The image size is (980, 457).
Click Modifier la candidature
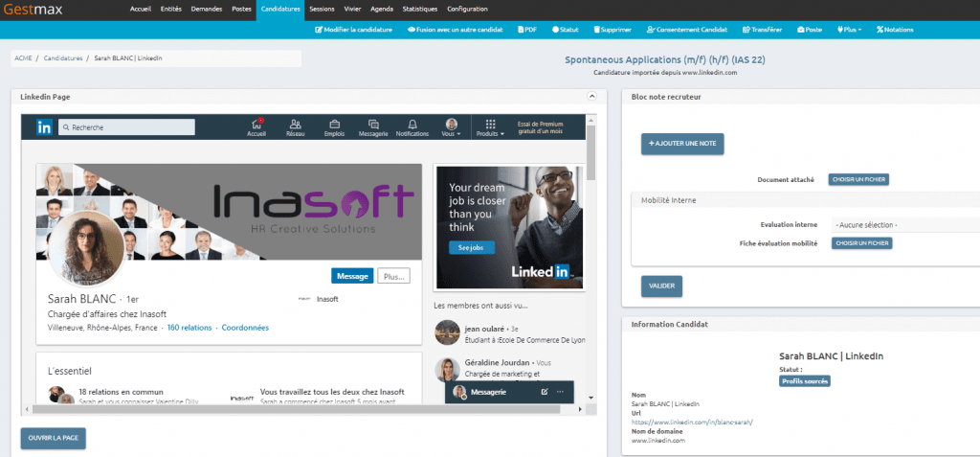click(x=354, y=30)
